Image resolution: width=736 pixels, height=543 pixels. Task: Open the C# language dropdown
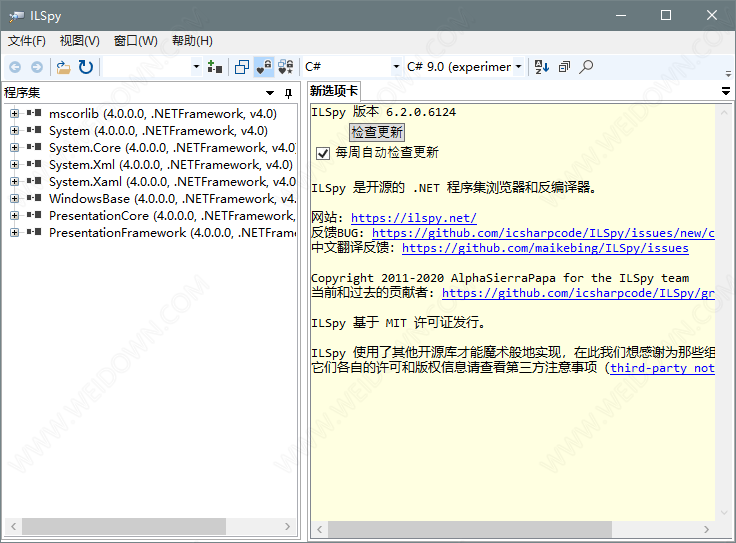click(x=396, y=67)
